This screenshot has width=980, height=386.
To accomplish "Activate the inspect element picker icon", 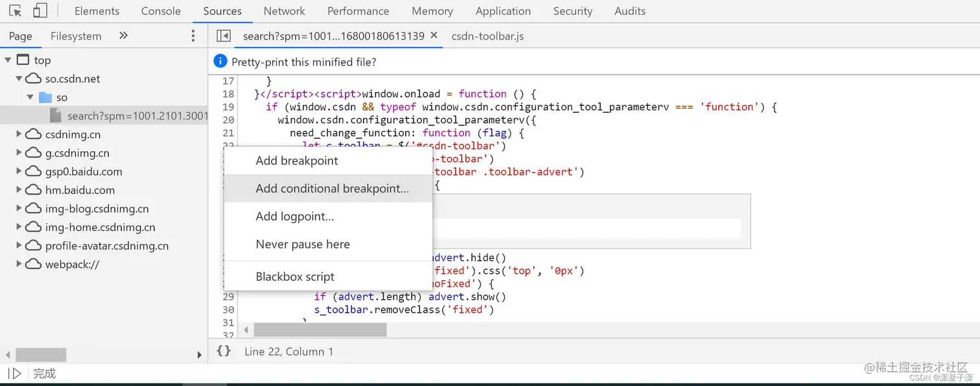I will (x=16, y=11).
